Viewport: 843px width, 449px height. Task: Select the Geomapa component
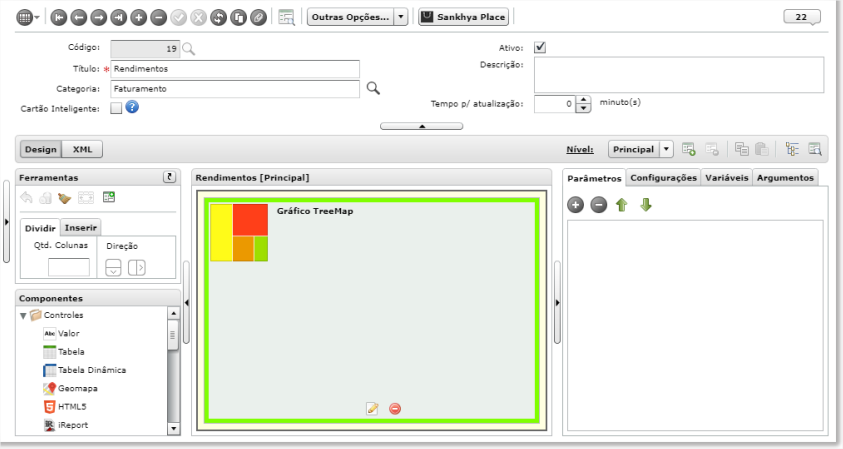pos(70,388)
